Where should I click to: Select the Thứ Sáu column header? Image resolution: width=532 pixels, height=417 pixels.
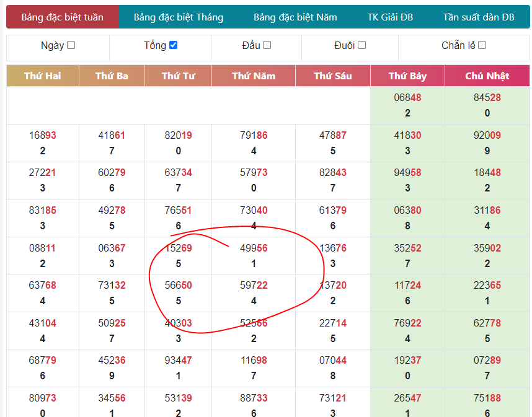coord(332,76)
